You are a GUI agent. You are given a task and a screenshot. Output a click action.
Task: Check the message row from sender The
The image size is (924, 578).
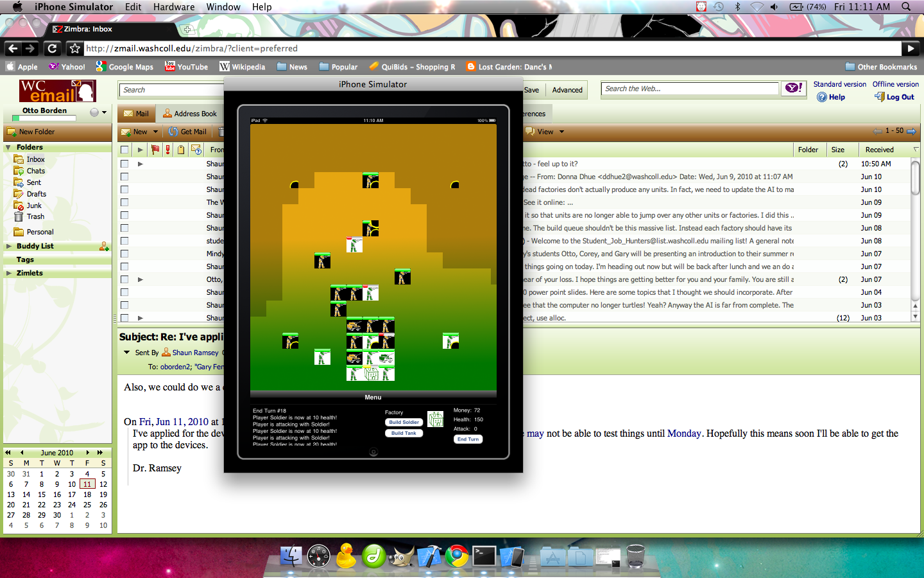pos(124,202)
